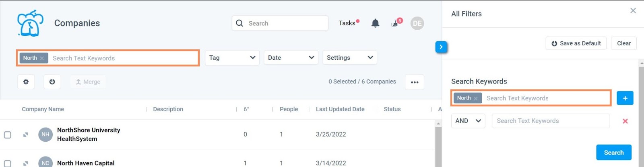This screenshot has width=644, height=167.
Task: Check the North Haven Capital checkbox
Action: coord(8,163)
